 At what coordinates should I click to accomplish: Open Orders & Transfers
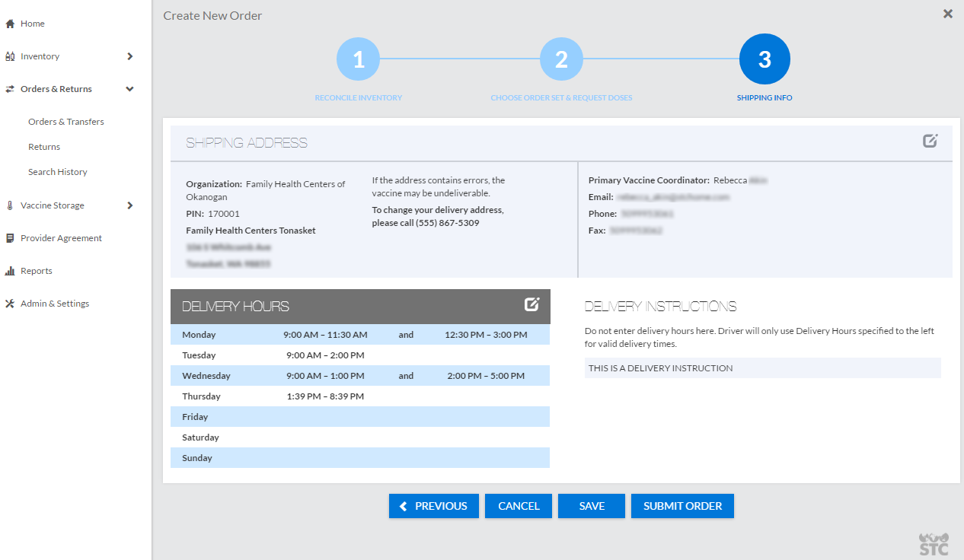65,121
